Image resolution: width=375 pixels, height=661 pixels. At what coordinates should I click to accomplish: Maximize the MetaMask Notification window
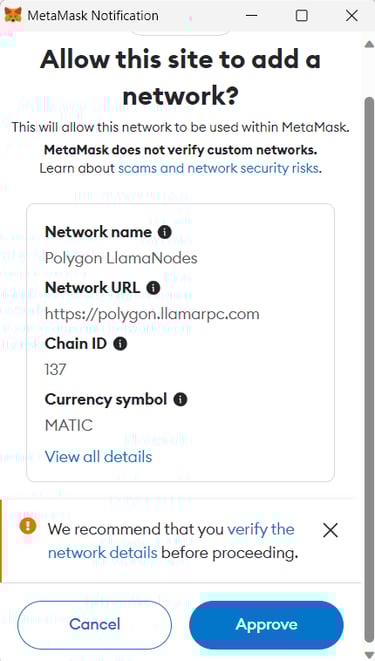tap(302, 16)
